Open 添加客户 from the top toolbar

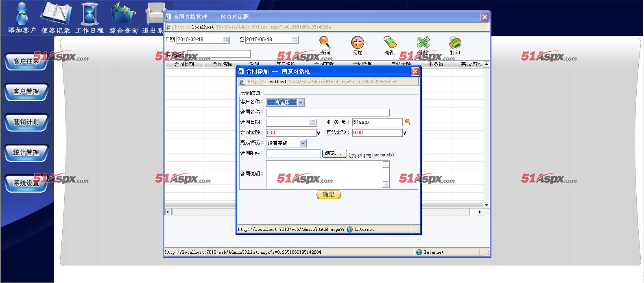[x=22, y=18]
